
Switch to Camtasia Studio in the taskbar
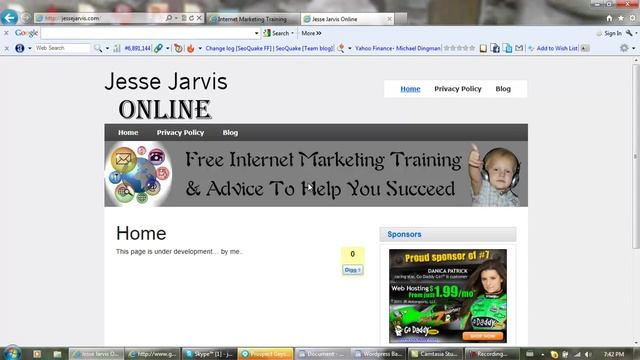435,354
